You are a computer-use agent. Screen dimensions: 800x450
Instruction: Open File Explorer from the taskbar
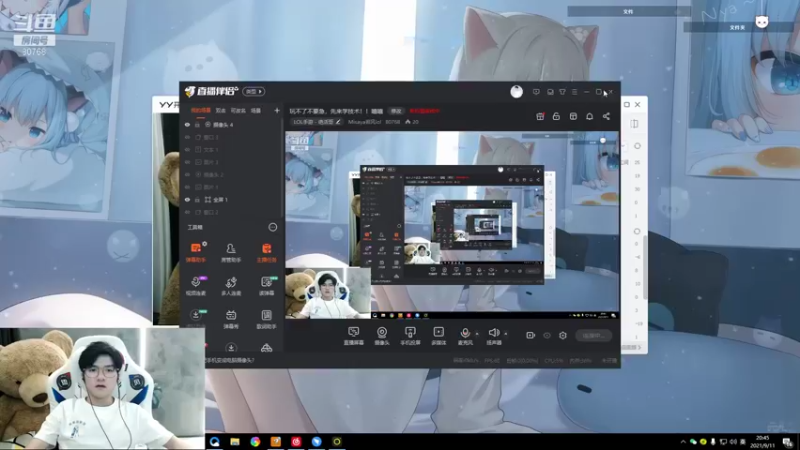[235, 441]
